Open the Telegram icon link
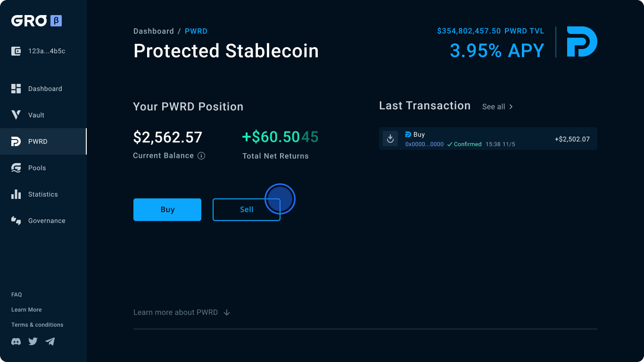The height and width of the screenshot is (362, 644). click(x=50, y=341)
